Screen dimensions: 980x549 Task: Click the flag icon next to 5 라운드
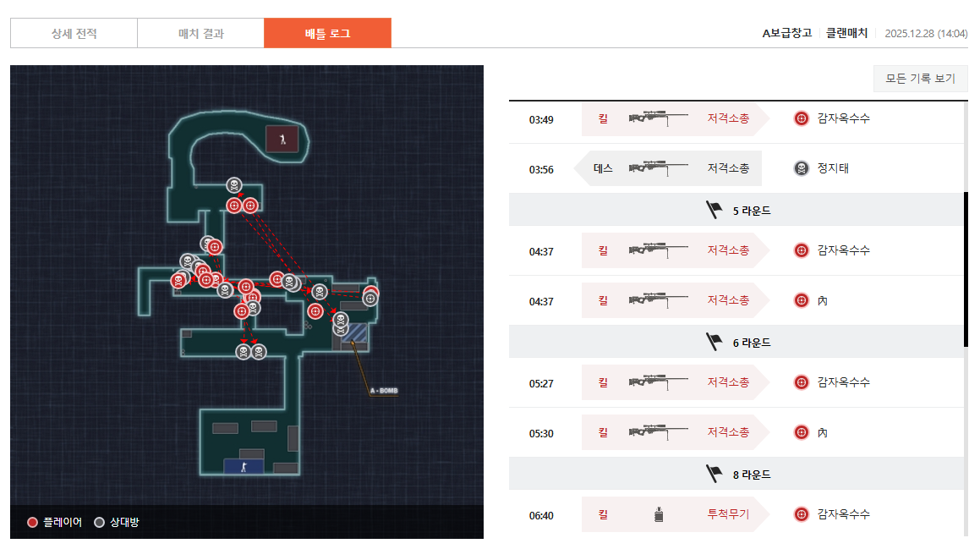pos(714,211)
